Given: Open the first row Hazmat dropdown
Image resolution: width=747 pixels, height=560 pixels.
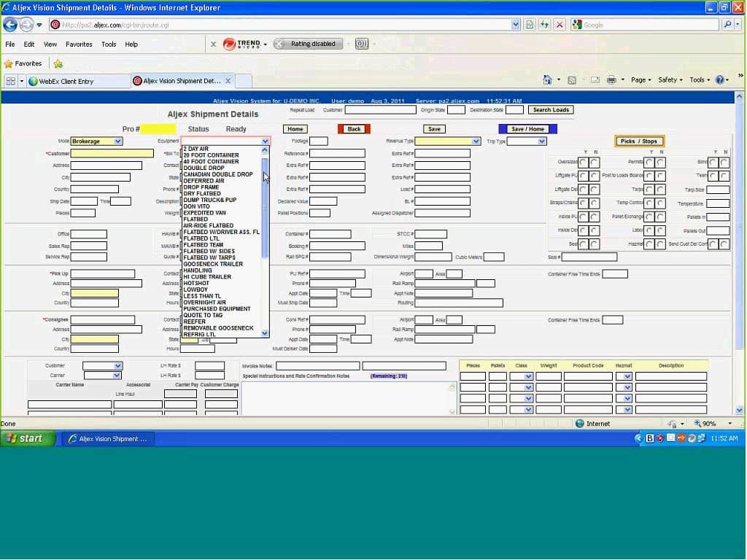Looking at the screenshot, I should [x=624, y=376].
